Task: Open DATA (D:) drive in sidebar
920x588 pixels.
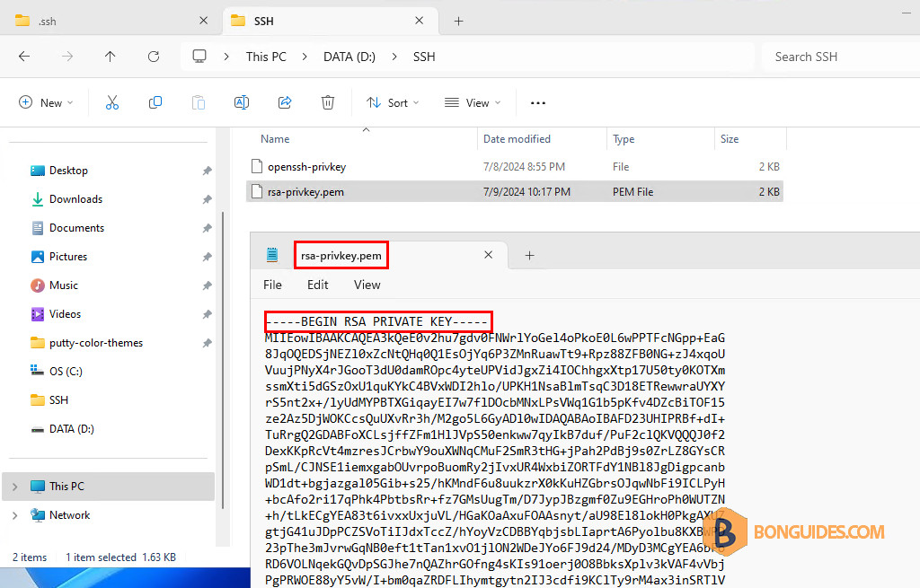Action: pos(72,429)
